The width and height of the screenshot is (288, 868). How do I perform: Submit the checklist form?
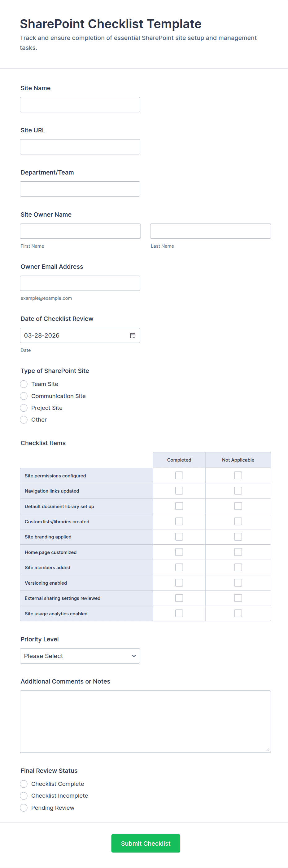click(146, 843)
